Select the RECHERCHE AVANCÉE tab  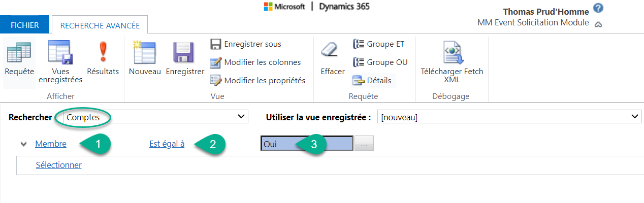pos(100,25)
